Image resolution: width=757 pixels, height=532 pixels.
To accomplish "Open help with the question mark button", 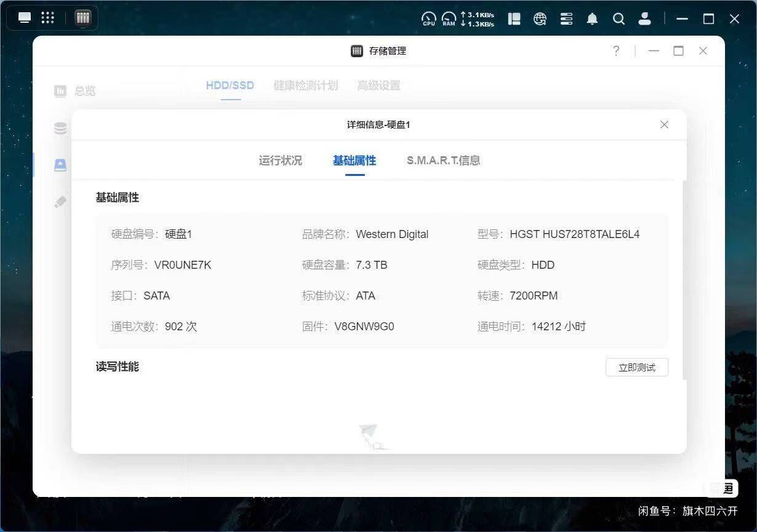I will (x=616, y=51).
